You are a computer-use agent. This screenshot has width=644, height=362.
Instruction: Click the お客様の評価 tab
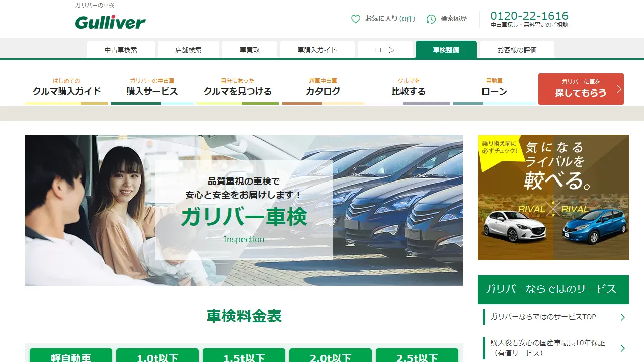[517, 49]
